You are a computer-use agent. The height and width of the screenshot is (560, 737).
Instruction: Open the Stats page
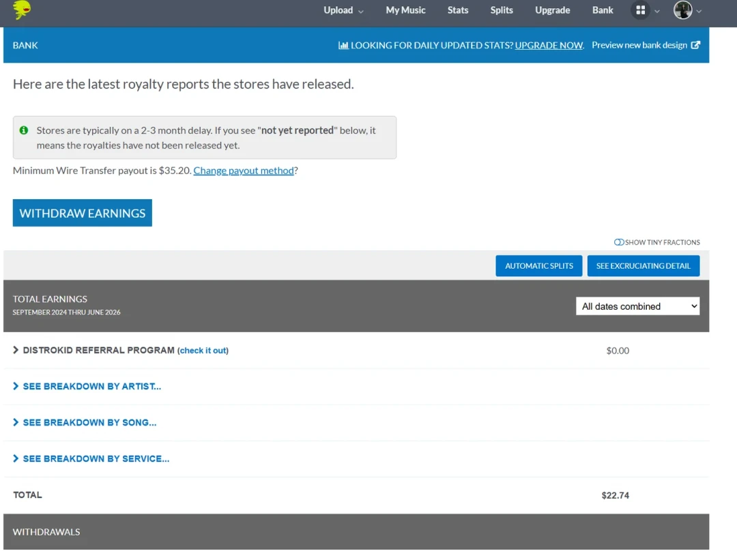[x=458, y=10]
